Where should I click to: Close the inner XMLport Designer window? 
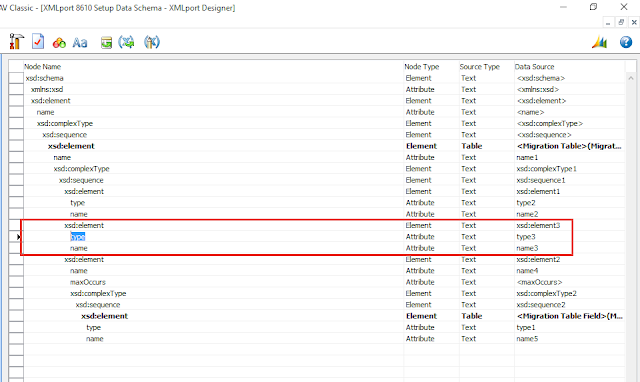click(x=634, y=22)
